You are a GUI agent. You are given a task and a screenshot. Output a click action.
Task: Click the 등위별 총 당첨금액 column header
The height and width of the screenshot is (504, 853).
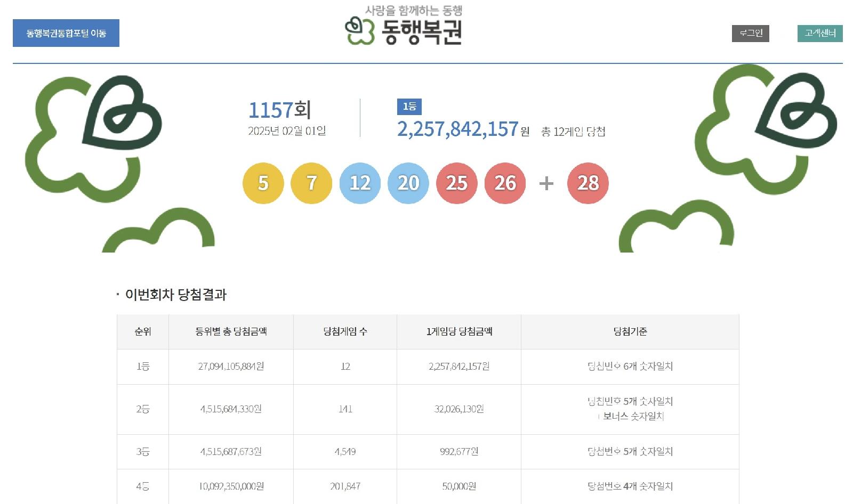pyautogui.click(x=231, y=331)
